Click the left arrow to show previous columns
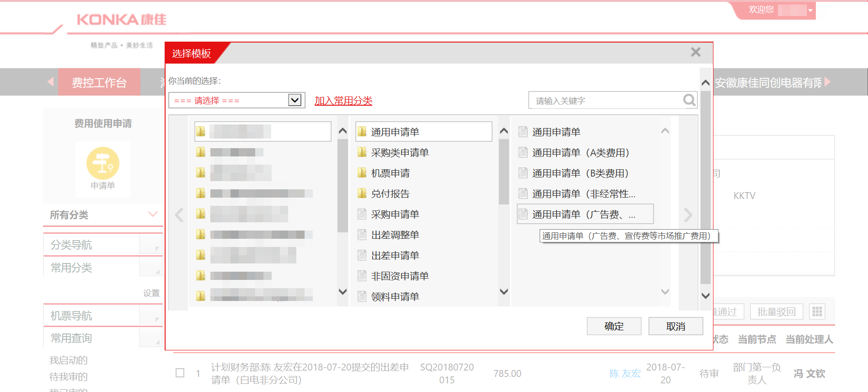This screenshot has width=868, height=392. [179, 215]
